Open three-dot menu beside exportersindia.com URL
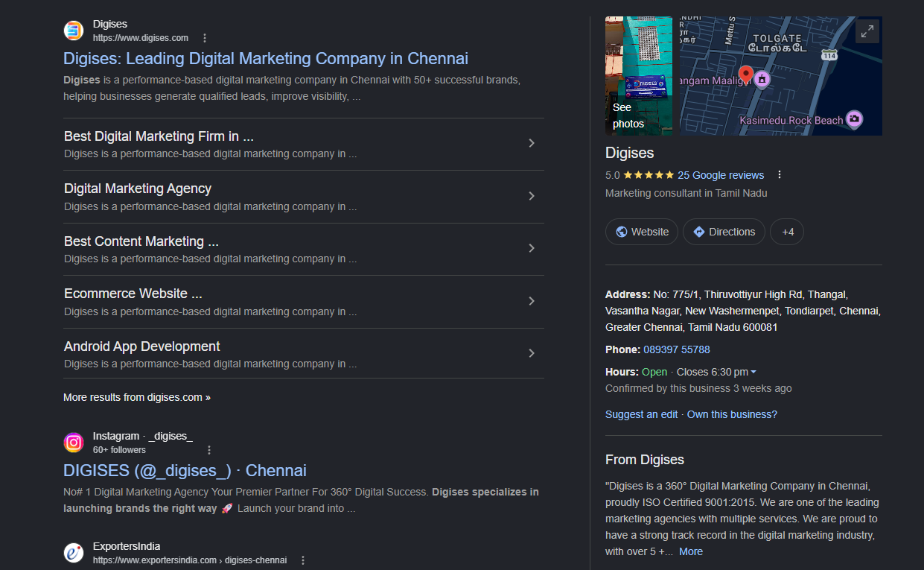This screenshot has height=570, width=924. (303, 560)
